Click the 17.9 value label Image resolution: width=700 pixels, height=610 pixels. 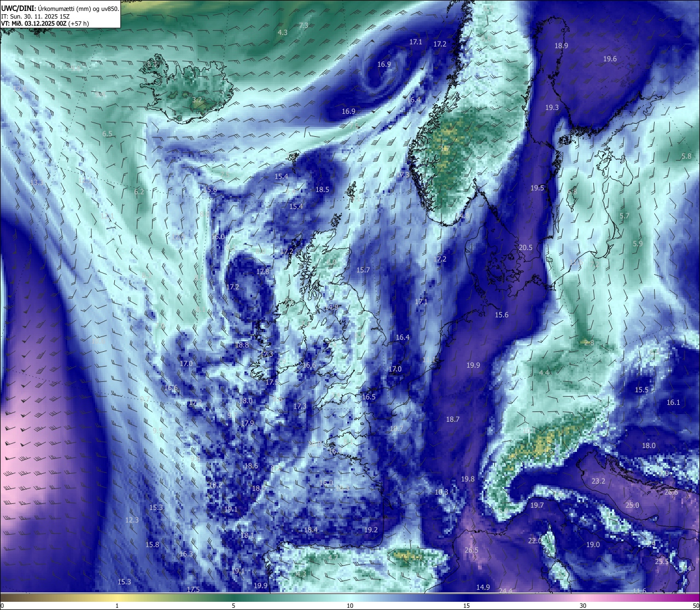[248, 423]
